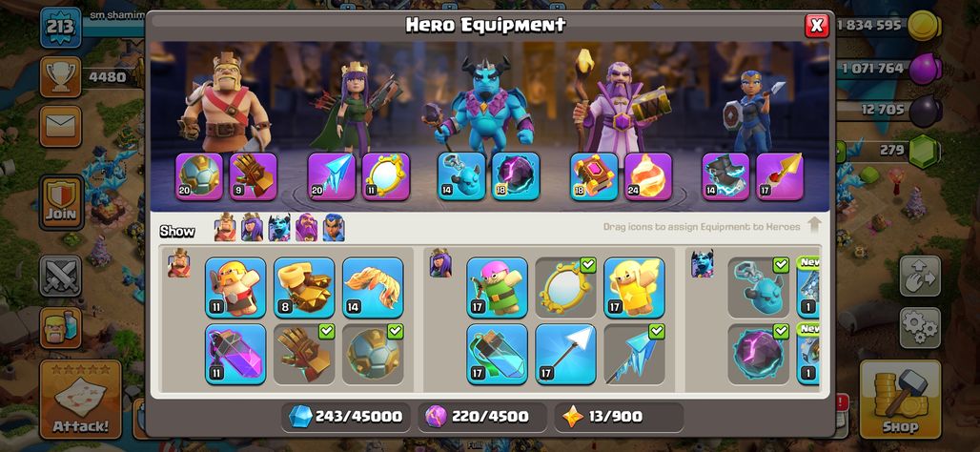980x452 pixels.
Task: Choose the Vampstache equipment level 14
Action: pos(373,288)
